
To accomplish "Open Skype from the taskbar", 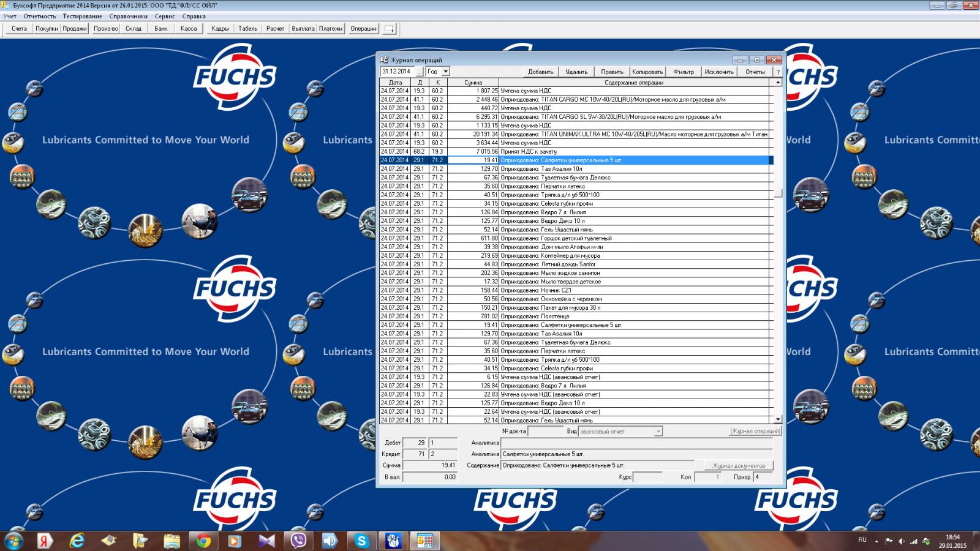I will click(x=361, y=541).
